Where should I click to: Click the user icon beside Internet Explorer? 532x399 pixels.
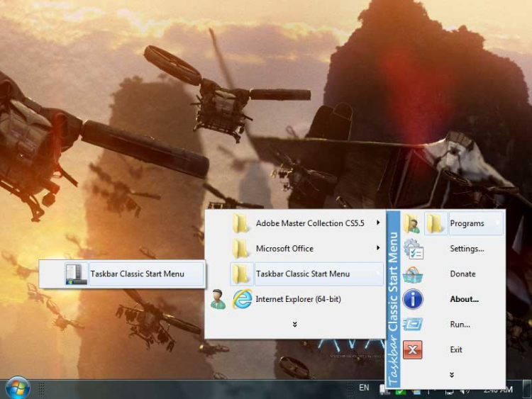coord(218,299)
